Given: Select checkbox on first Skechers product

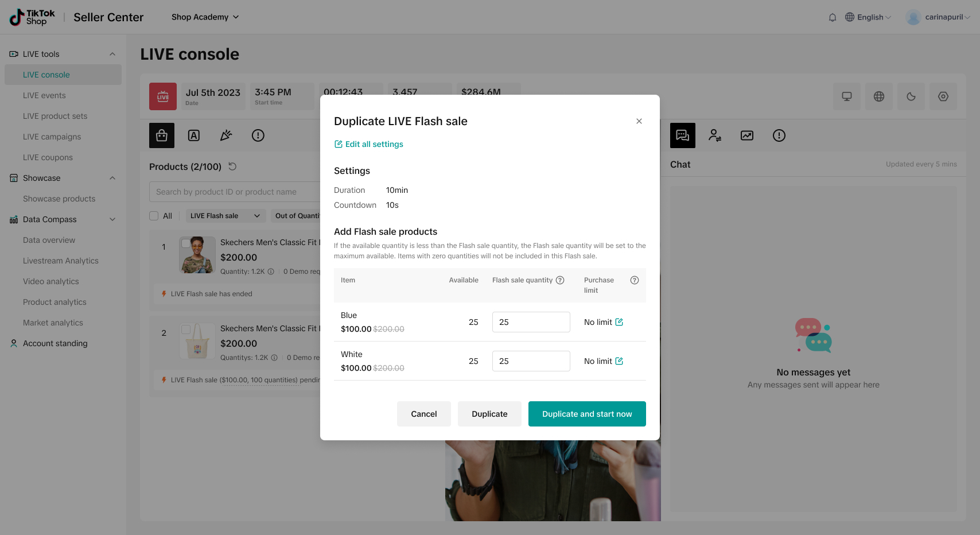Looking at the screenshot, I should click(185, 243).
